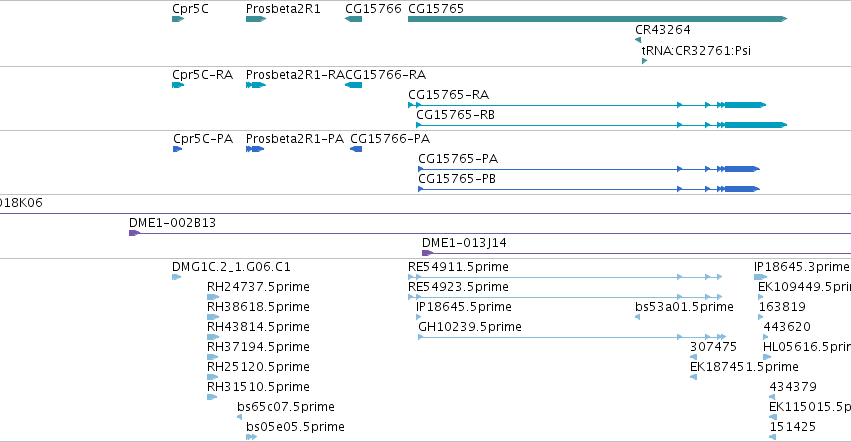Select the GH10239.5prime EST feature

pyautogui.click(x=572, y=337)
